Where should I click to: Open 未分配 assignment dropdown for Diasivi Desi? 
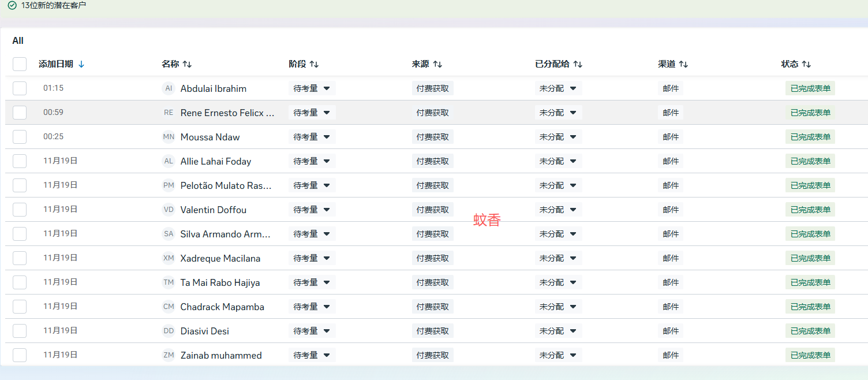coord(558,331)
